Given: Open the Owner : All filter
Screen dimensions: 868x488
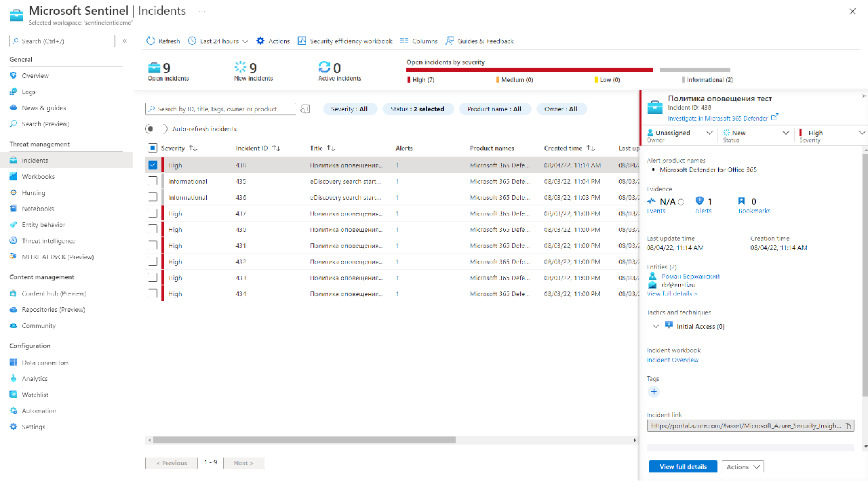Looking at the screenshot, I should pyautogui.click(x=561, y=109).
